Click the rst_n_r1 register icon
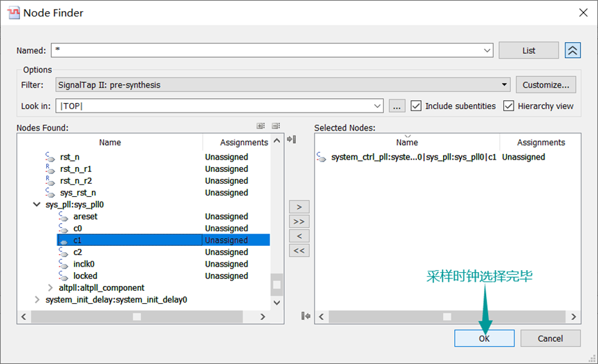This screenshot has width=598, height=364. tap(50, 169)
